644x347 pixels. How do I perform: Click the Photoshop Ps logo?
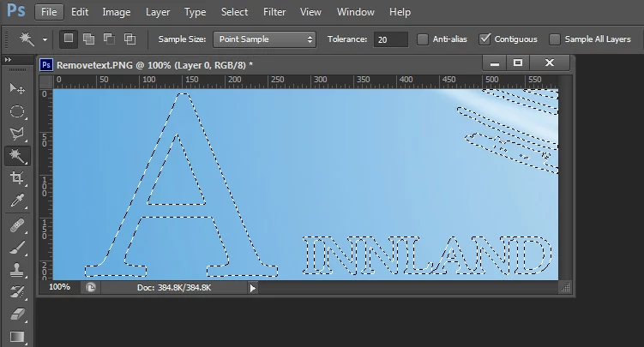click(16, 10)
